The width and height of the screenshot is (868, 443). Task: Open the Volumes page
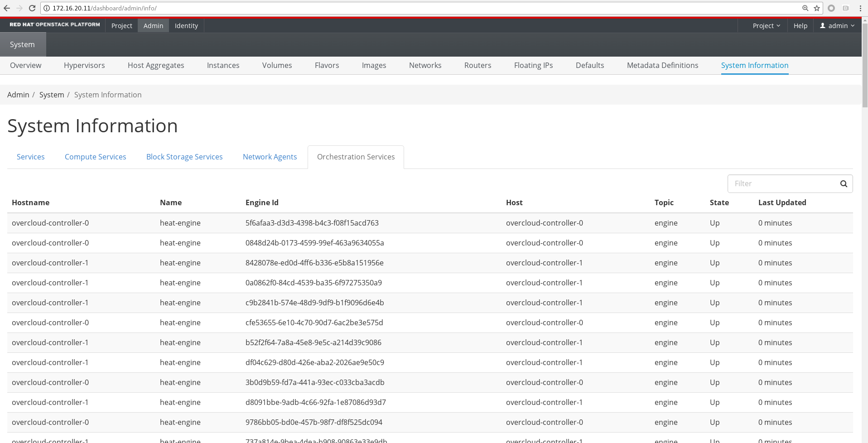tap(277, 65)
